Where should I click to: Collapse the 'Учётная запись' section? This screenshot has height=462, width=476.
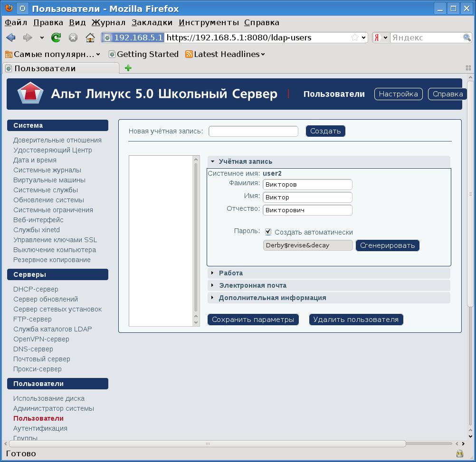(213, 161)
